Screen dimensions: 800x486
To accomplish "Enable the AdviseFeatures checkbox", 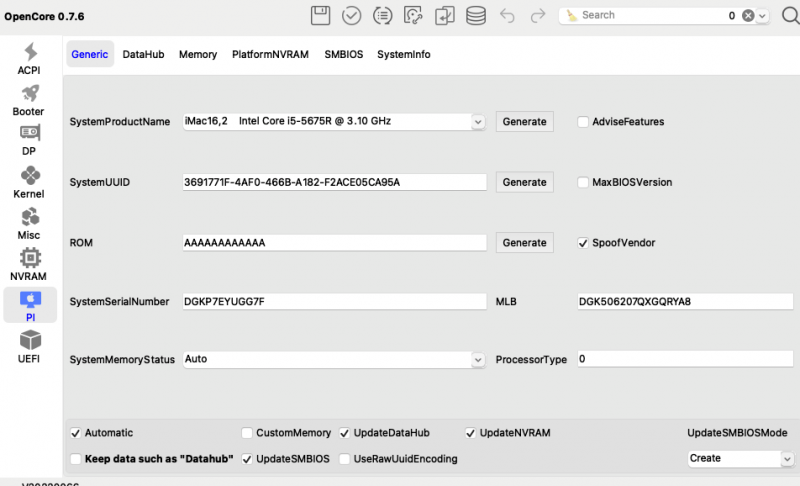I will 583,122.
